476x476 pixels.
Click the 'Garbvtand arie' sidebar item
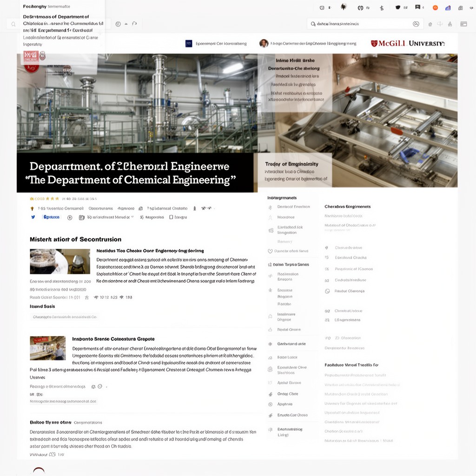tap(291, 344)
